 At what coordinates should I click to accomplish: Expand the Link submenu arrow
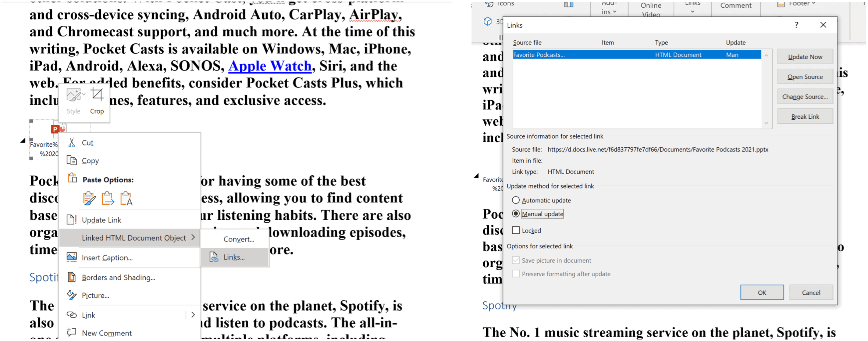click(x=193, y=315)
